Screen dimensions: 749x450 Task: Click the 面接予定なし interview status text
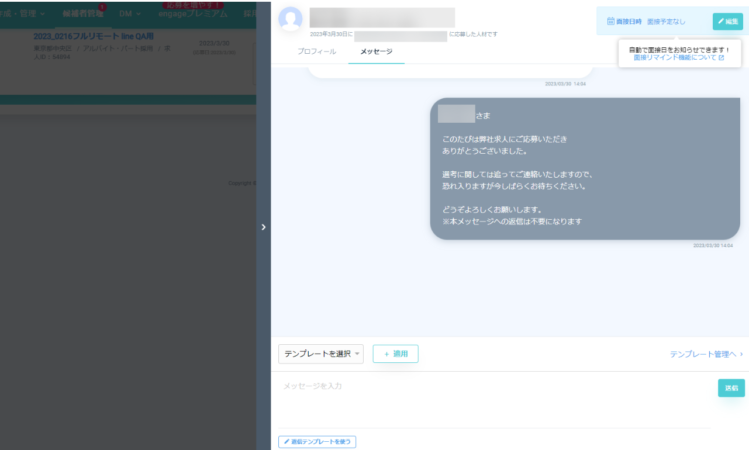[666, 21]
